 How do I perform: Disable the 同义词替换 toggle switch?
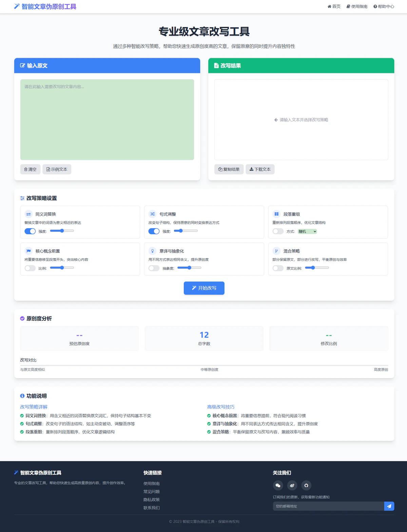(x=30, y=231)
